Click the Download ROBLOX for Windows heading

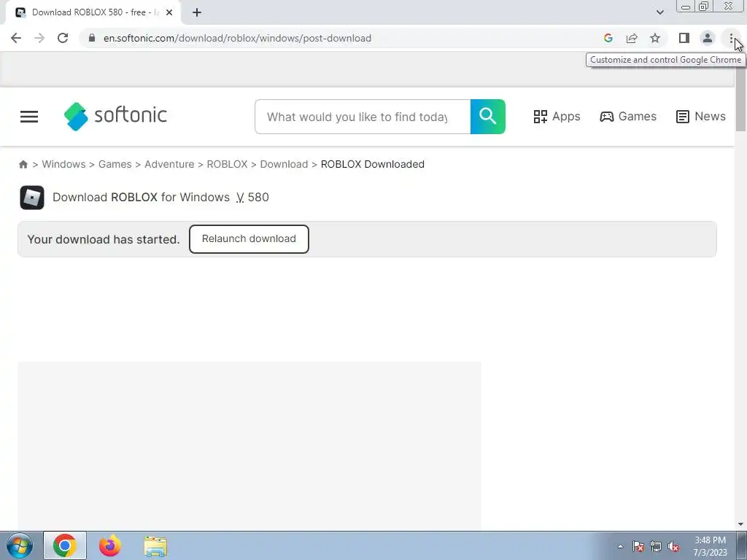pos(141,197)
